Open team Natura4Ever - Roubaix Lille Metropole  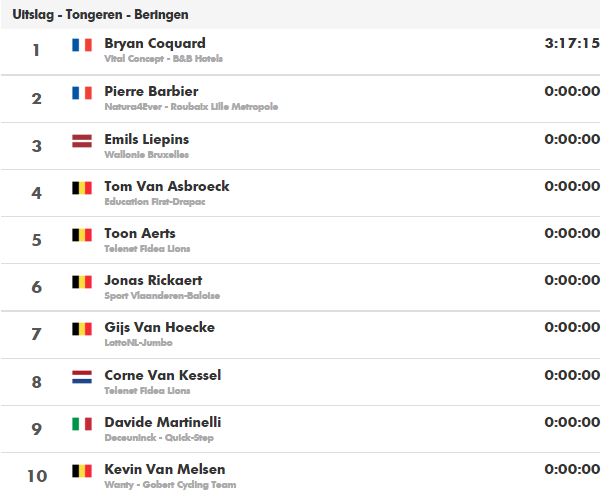click(191, 106)
